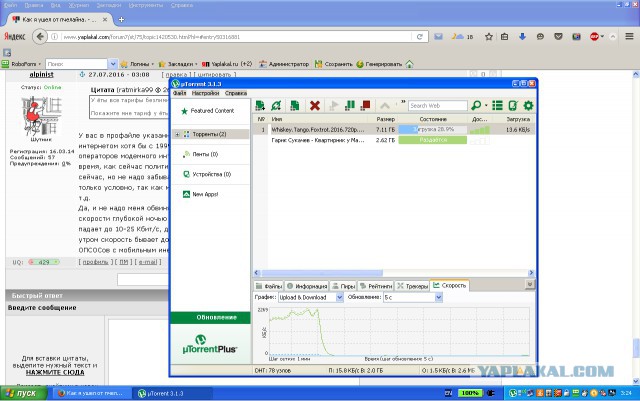Click Yaplakal.ru bookmark in toolbar
Screen dimensions: 640x401
(227, 64)
